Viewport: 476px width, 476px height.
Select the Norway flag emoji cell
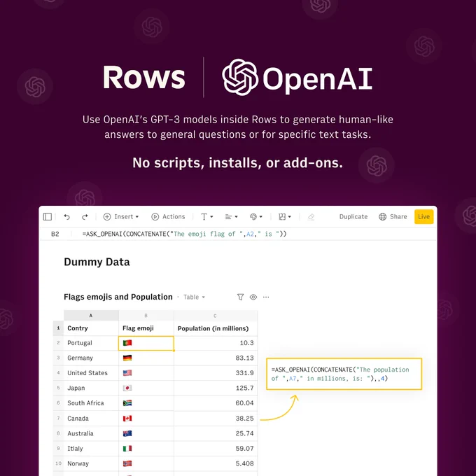146,463
